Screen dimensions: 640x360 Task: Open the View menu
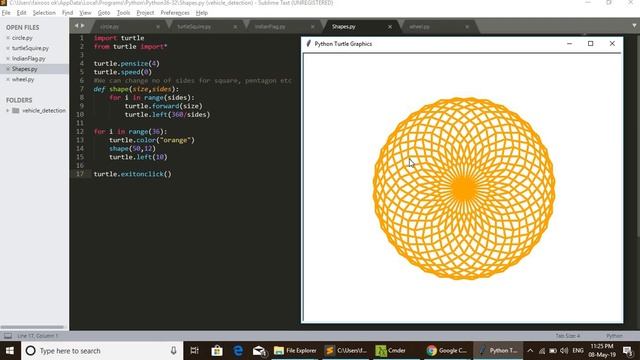[x=85, y=13]
